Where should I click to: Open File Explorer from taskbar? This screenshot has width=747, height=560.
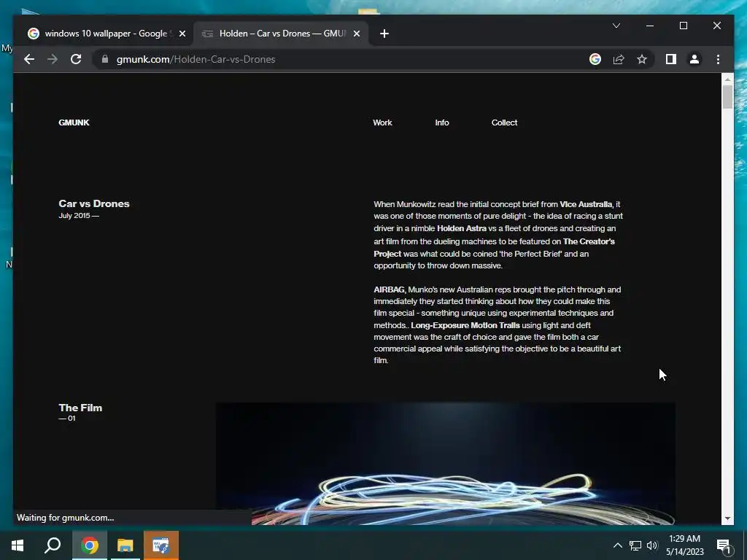125,545
